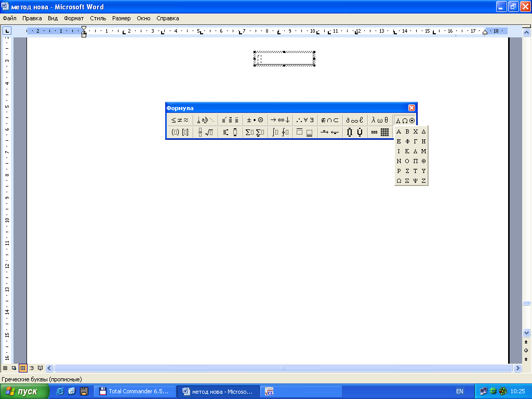Close the Формула toolbar
Screen dimensions: 532x399
click(411, 108)
